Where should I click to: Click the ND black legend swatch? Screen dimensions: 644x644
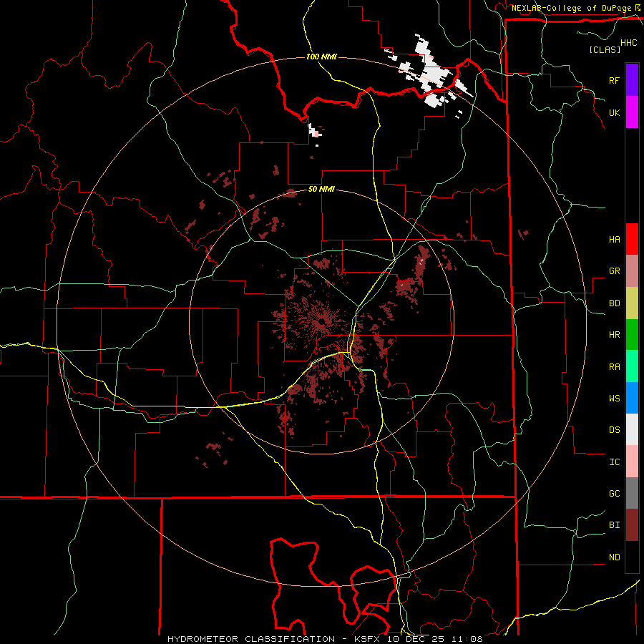(632, 557)
